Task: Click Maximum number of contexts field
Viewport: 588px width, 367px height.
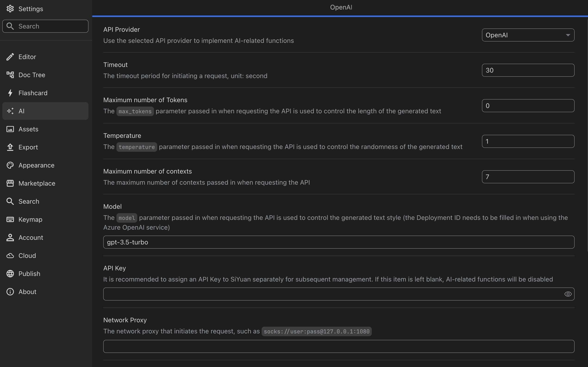Action: pos(528,177)
